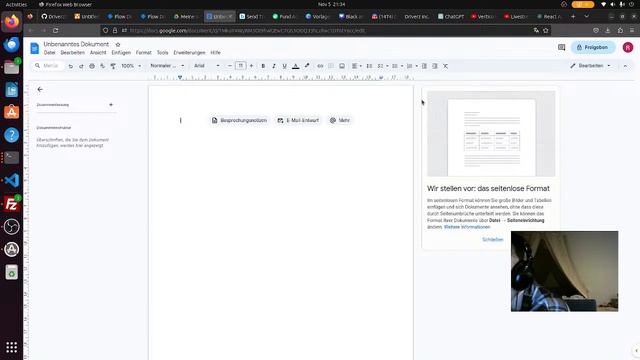The height and width of the screenshot is (360, 640).
Task: Add a summary with plus icon
Action: pos(111,104)
